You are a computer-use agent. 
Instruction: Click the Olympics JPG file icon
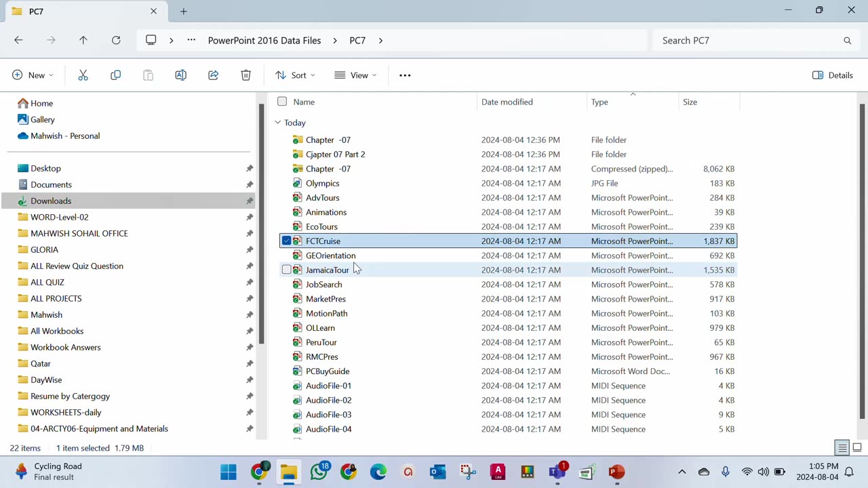(x=297, y=184)
